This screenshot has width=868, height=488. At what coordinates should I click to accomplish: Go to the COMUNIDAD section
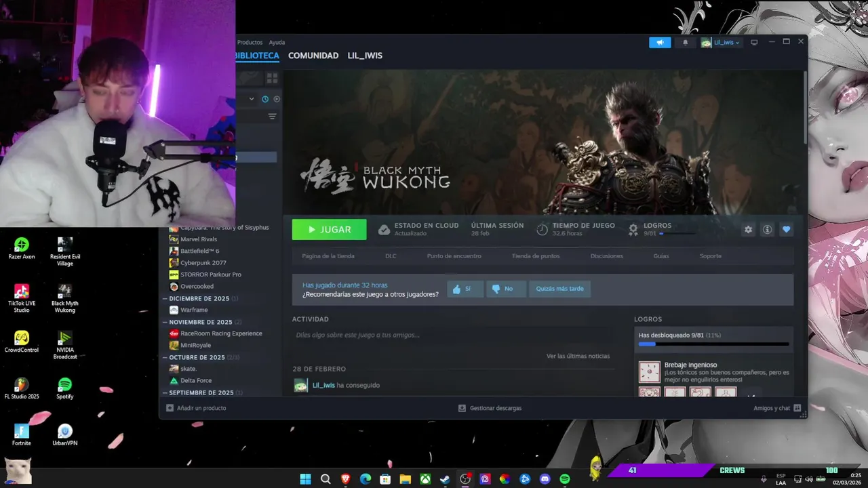(313, 56)
